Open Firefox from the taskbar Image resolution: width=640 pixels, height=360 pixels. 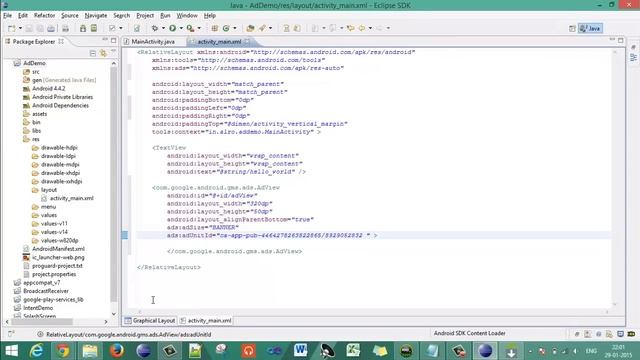click(116, 351)
